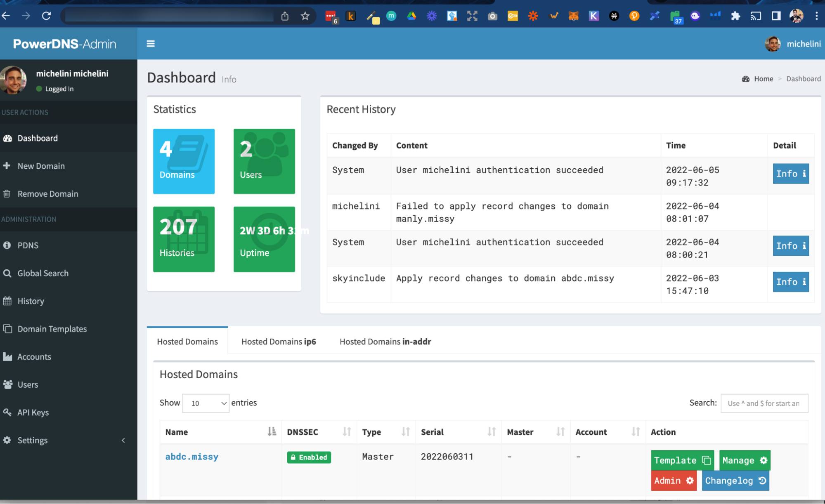The height and width of the screenshot is (504, 825).
Task: Open Domain Templates in the sidebar
Action: 52,329
